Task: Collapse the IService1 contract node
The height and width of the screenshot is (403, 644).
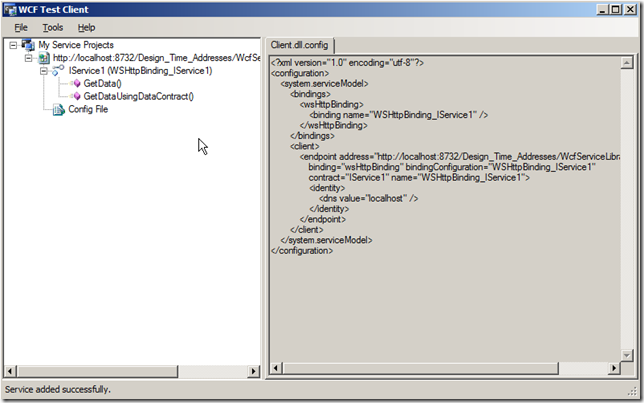Action: (44, 71)
